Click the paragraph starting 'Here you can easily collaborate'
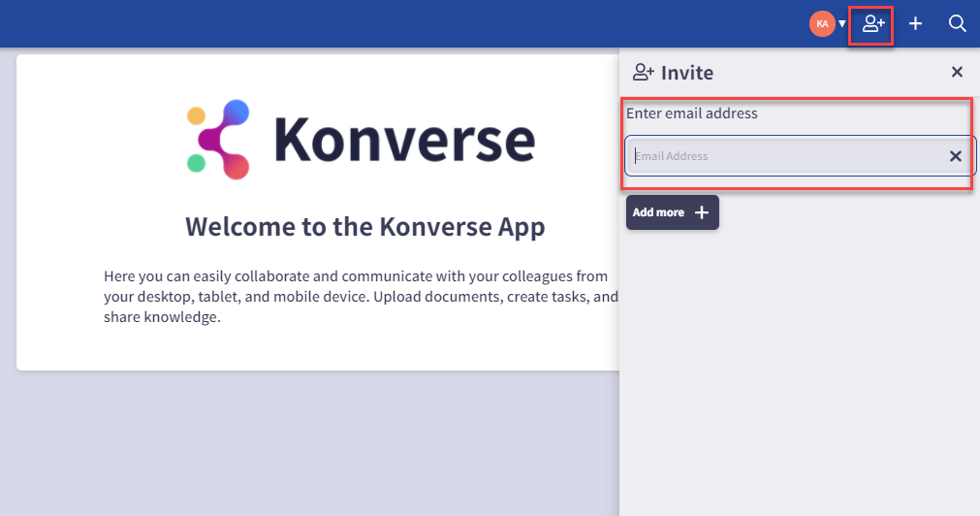 [361, 297]
